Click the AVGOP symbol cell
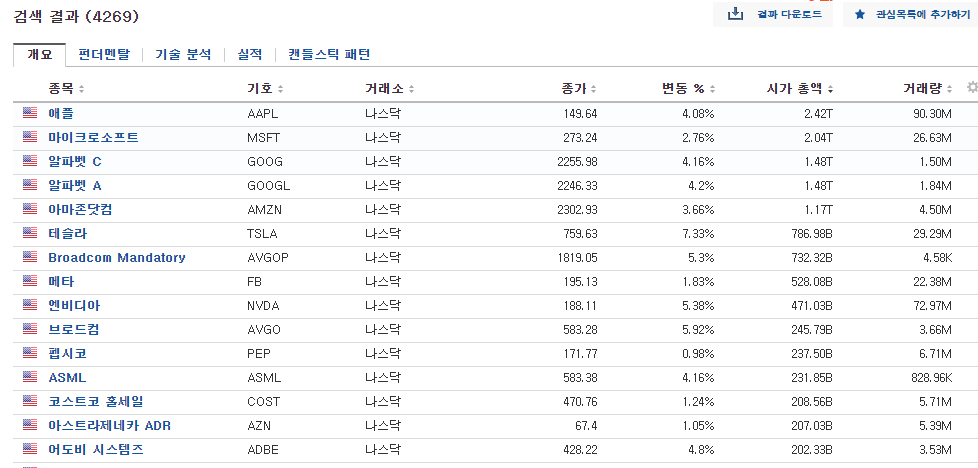Image resolution: width=978 pixels, height=468 pixels. [x=268, y=258]
